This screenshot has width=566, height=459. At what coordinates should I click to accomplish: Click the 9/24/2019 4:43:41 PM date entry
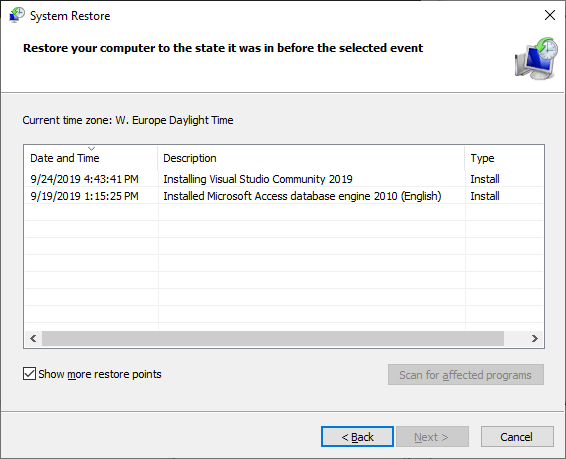84,179
